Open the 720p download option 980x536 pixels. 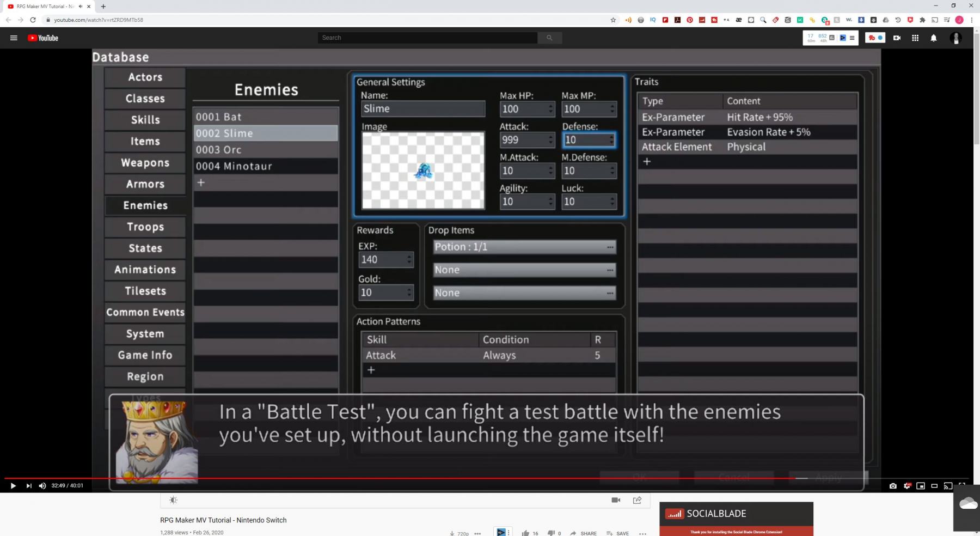tap(459, 533)
